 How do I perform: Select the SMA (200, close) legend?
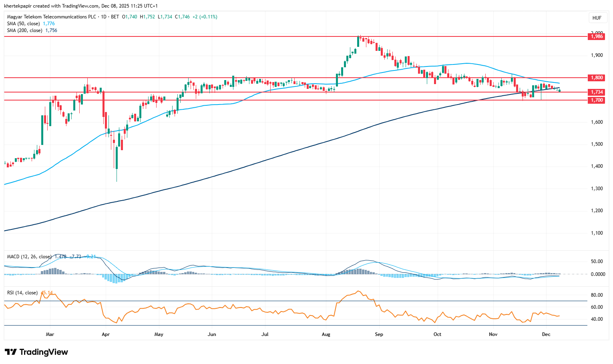[x=24, y=30]
